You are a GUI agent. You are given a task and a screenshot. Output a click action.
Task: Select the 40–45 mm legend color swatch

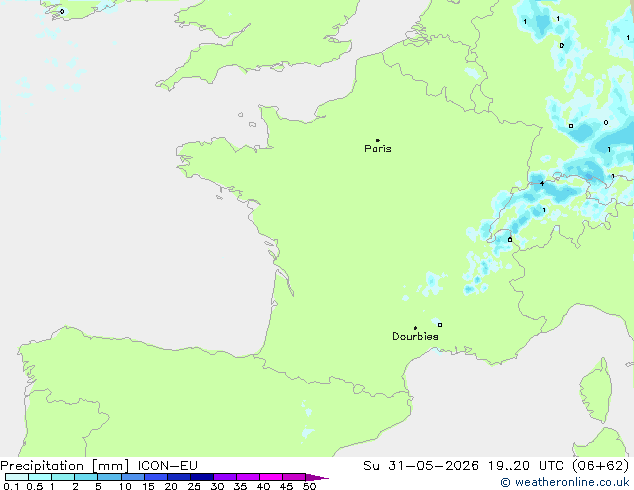[x=271, y=477]
